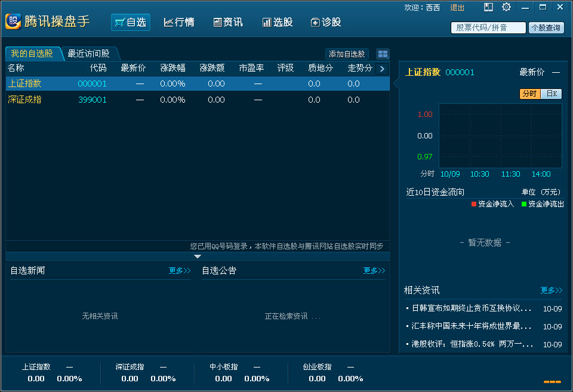The width and height of the screenshot is (573, 392).
Task: Click the orange status indicator at bottom right
Action: pos(552,382)
